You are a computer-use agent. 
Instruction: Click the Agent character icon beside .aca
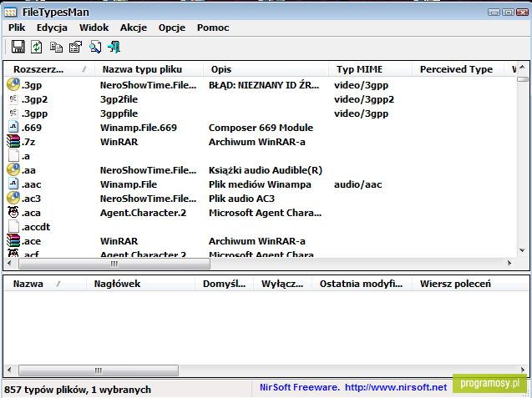point(13,212)
